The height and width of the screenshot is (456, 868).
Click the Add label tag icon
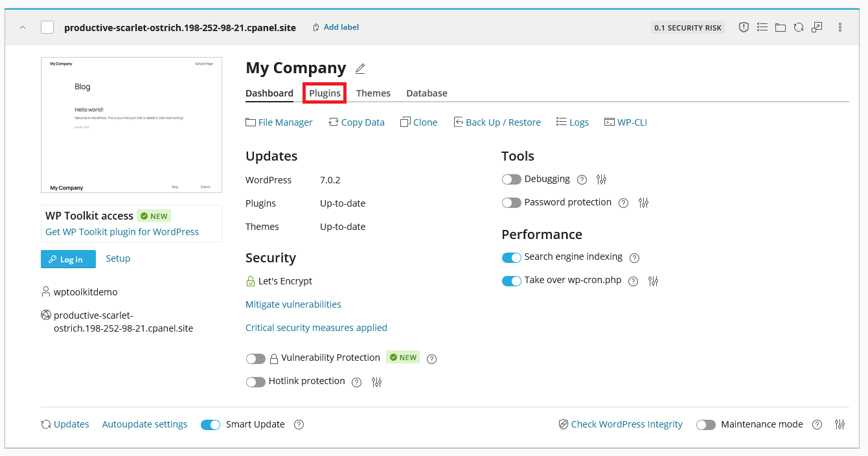click(316, 27)
